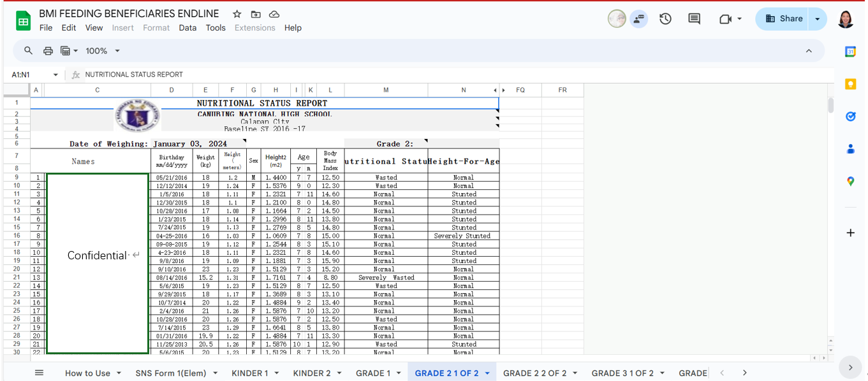
Task: Open the Contacts side panel icon
Action: pos(850,149)
